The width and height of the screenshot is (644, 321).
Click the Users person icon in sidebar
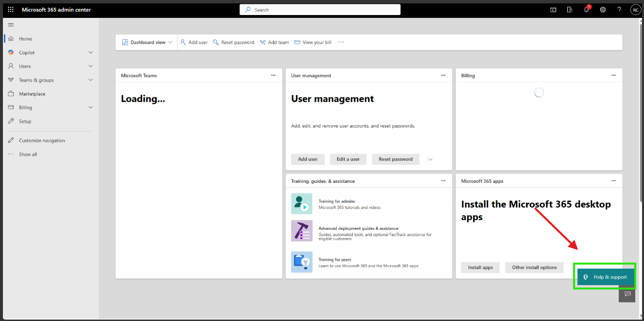click(x=11, y=66)
